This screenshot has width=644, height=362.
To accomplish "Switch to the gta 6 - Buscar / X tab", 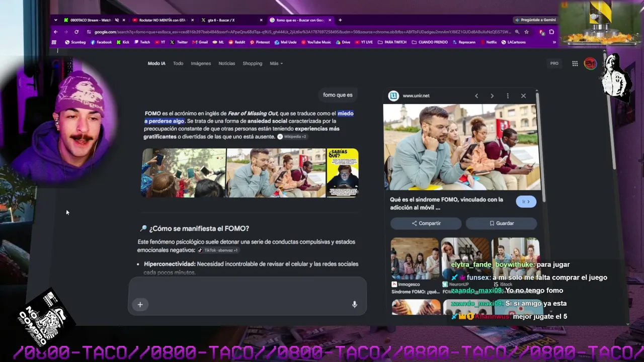I will point(230,20).
